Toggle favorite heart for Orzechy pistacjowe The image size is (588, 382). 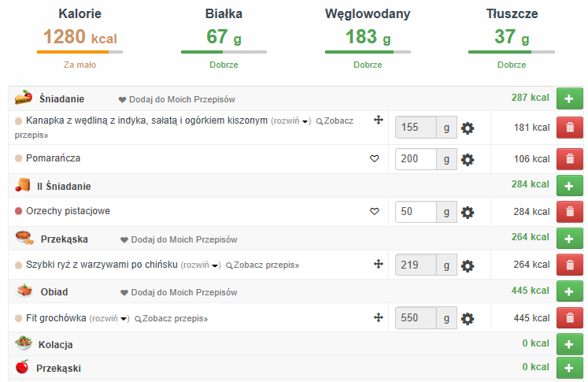(x=375, y=212)
